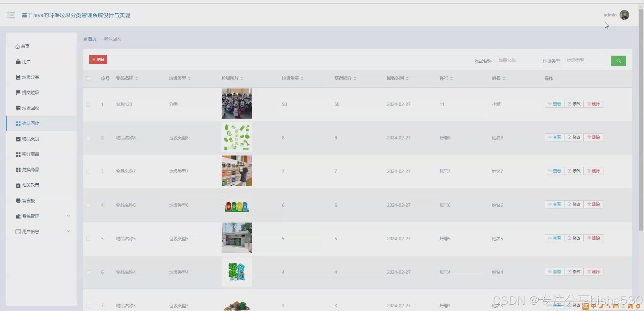
Task: Click the 兑换商品 grid icon in the sidebar
Action: (x=18, y=170)
